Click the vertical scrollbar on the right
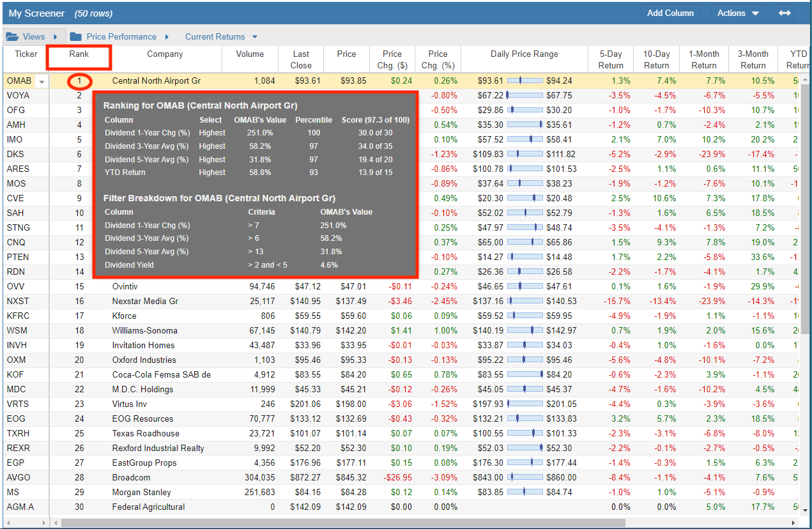Screen dimensions: 812x529 [806, 192]
